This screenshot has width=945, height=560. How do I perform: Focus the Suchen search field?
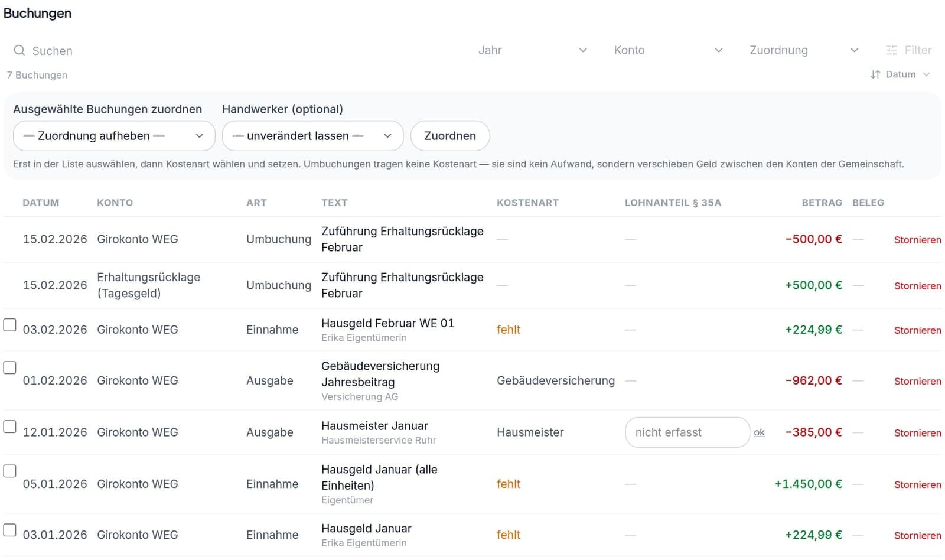(236, 51)
